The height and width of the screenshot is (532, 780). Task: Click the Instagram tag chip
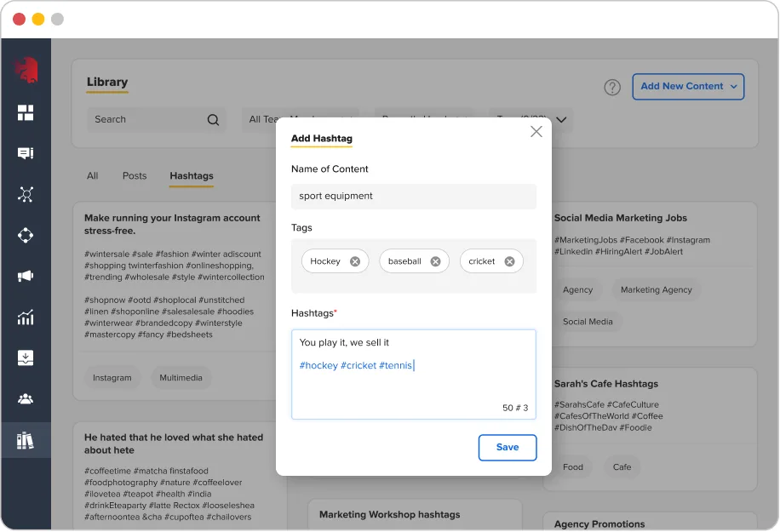(x=112, y=378)
